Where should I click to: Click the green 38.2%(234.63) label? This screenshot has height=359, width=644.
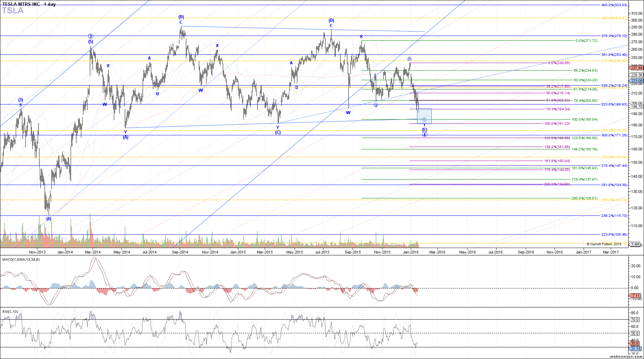coord(585,70)
